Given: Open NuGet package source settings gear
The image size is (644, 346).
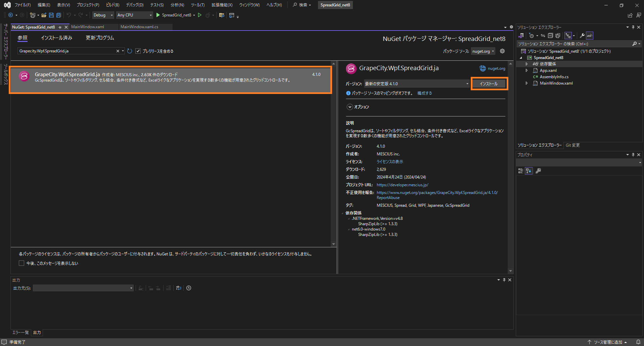Looking at the screenshot, I should point(502,51).
